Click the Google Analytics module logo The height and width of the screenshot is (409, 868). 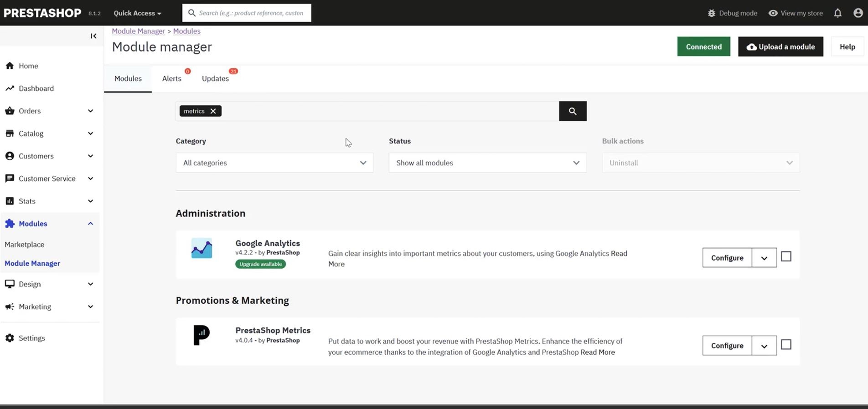tap(201, 248)
